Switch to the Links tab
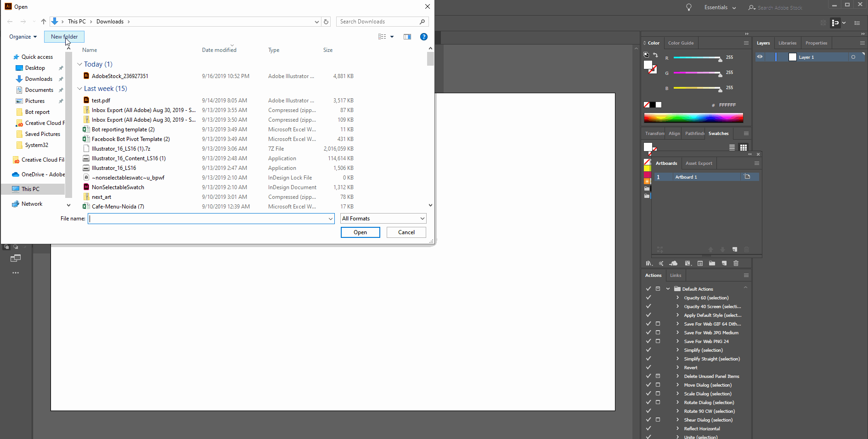The width and height of the screenshot is (868, 439). click(676, 275)
